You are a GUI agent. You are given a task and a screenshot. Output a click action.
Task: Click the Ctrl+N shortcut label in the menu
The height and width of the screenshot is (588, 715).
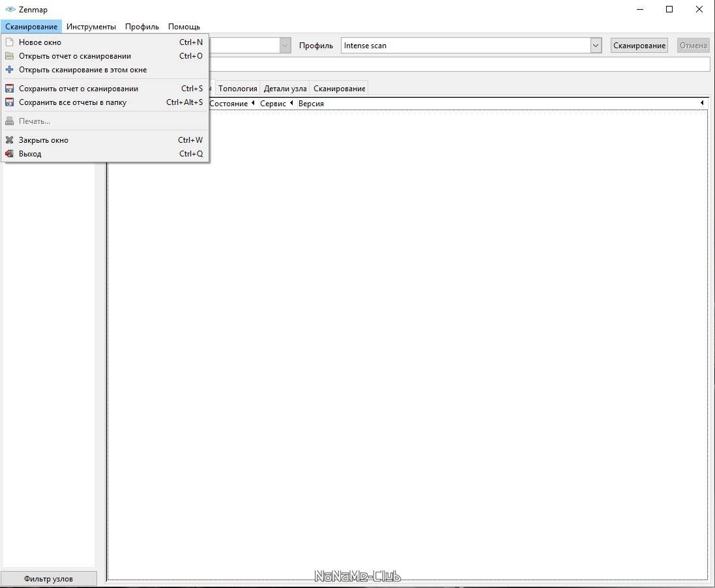coord(190,42)
